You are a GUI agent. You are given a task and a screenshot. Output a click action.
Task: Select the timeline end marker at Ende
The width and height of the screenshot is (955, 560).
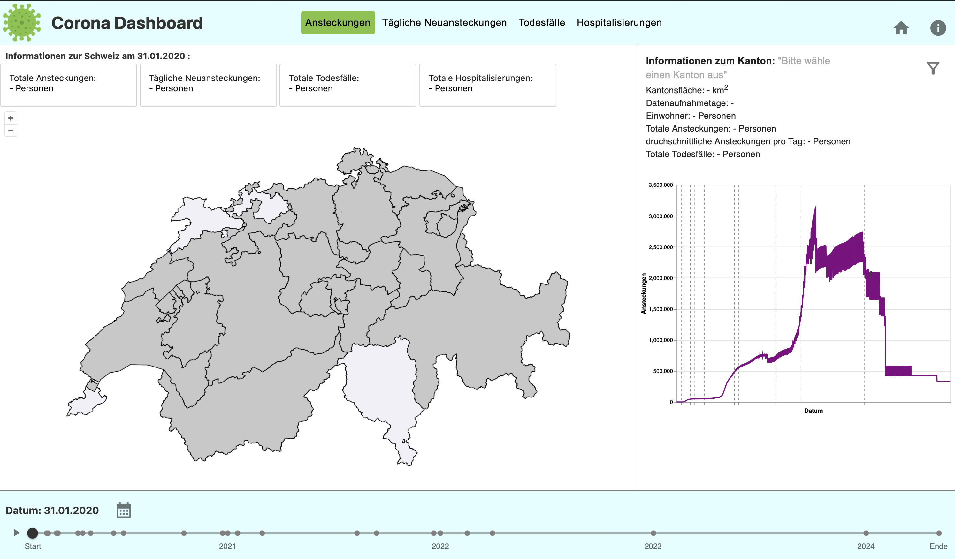click(939, 533)
